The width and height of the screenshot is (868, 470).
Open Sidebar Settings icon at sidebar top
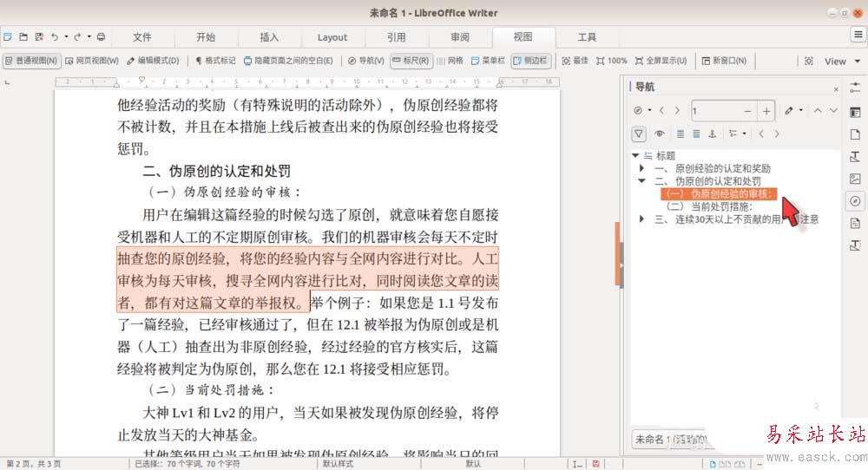[x=855, y=88]
